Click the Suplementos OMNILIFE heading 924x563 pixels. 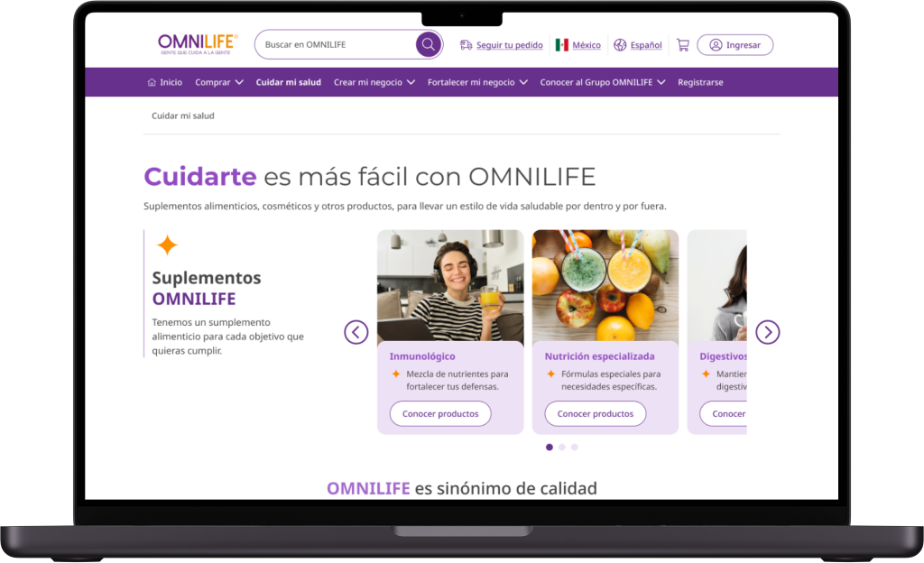click(x=207, y=289)
